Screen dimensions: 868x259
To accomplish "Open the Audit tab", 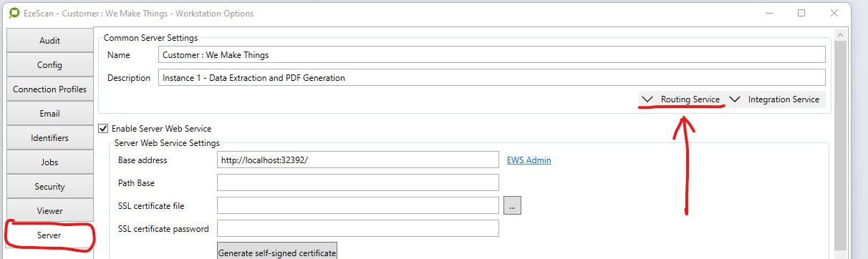I will point(49,41).
